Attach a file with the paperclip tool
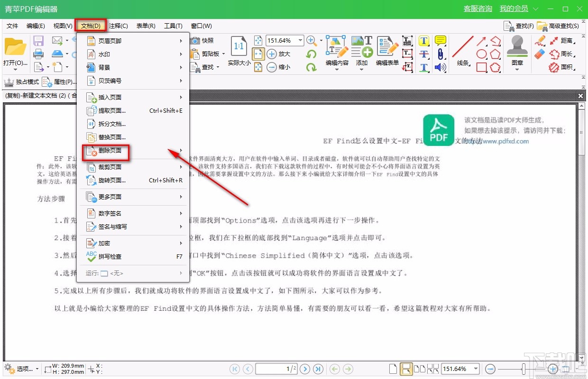Viewport: 588px width, 379px height. 441,54
